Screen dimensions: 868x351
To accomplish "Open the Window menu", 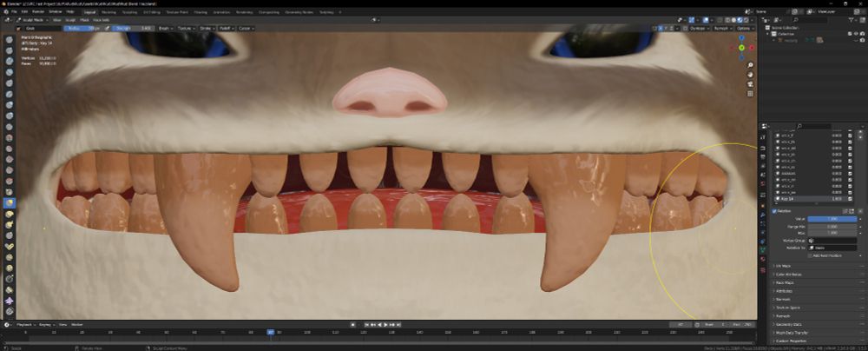I will click(55, 11).
